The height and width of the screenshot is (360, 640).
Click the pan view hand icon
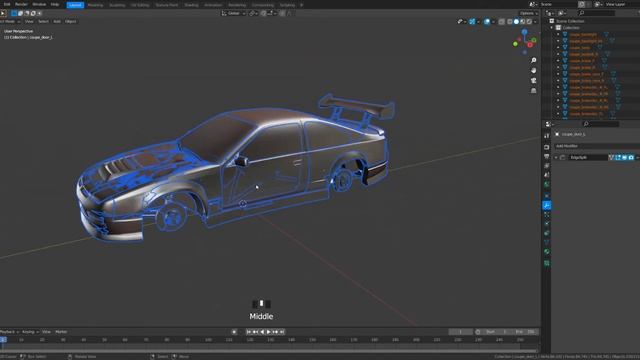pos(533,70)
